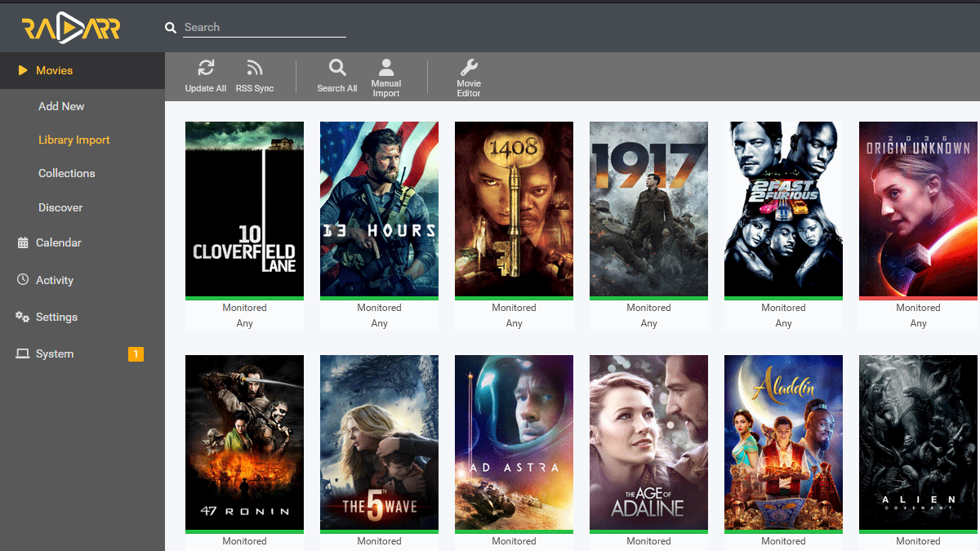Click the Any profile text under 2 Fast 2 Furious
The height and width of the screenshot is (551, 980).
(783, 323)
